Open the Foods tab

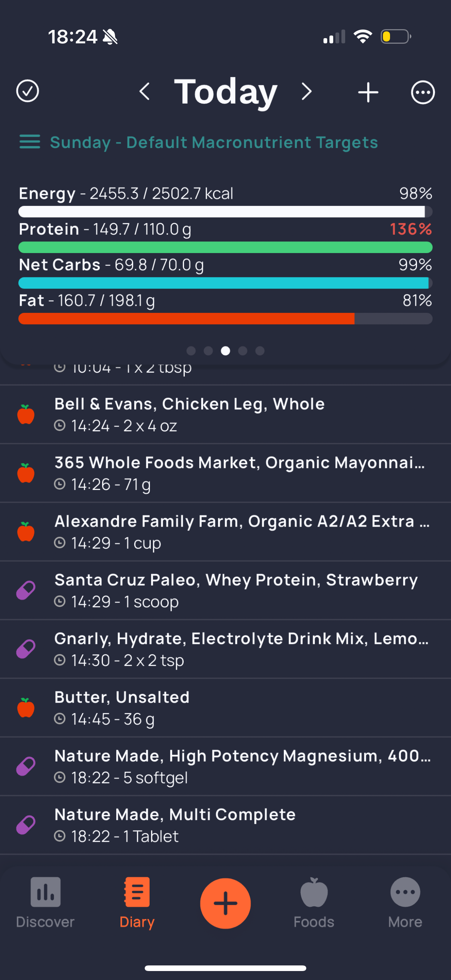click(314, 903)
